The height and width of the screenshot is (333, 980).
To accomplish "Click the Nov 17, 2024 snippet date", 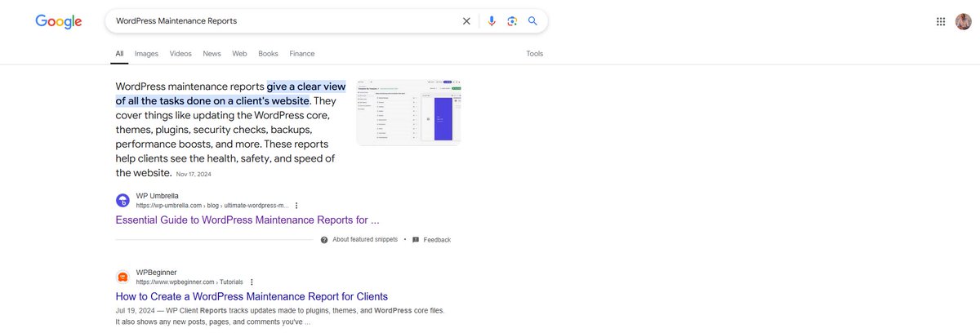I will pyautogui.click(x=194, y=174).
